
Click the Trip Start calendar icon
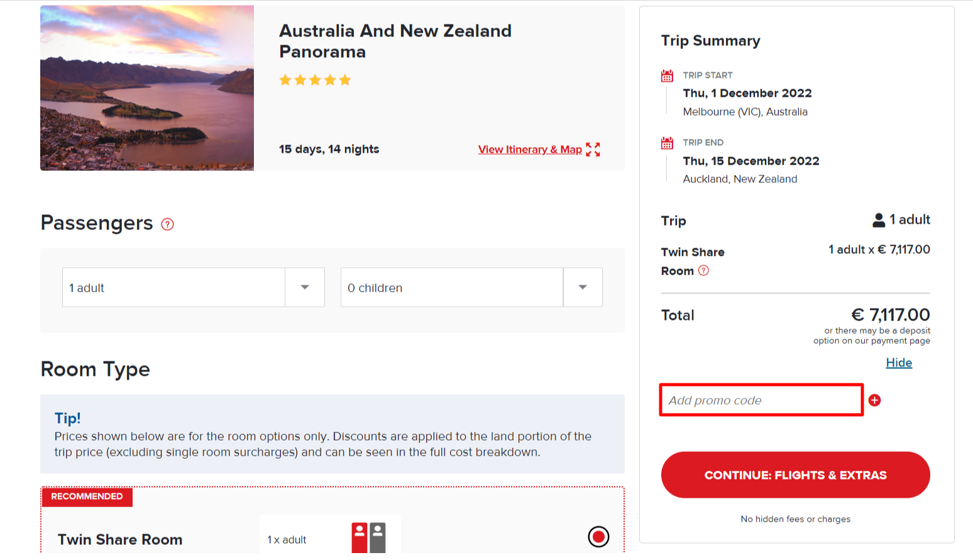[667, 76]
